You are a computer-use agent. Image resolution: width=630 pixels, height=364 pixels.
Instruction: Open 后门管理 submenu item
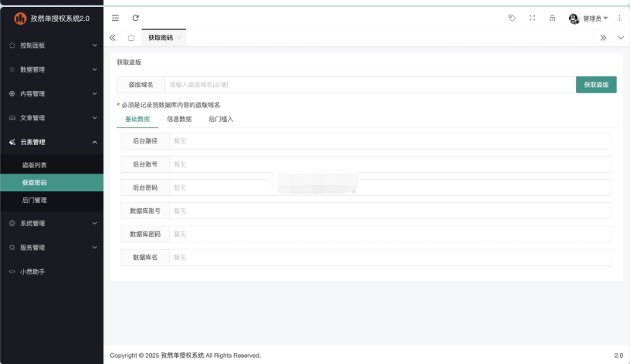pos(52,201)
